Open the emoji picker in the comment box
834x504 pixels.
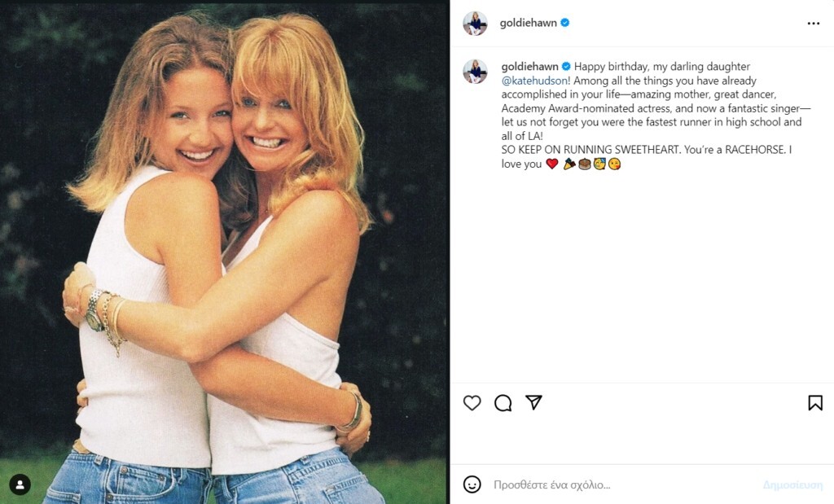coord(472,484)
